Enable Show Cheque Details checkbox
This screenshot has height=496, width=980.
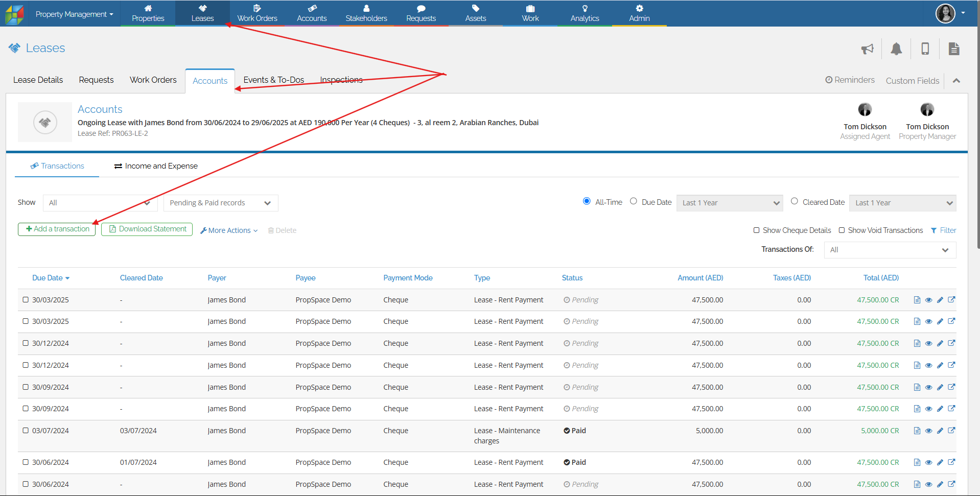757,230
